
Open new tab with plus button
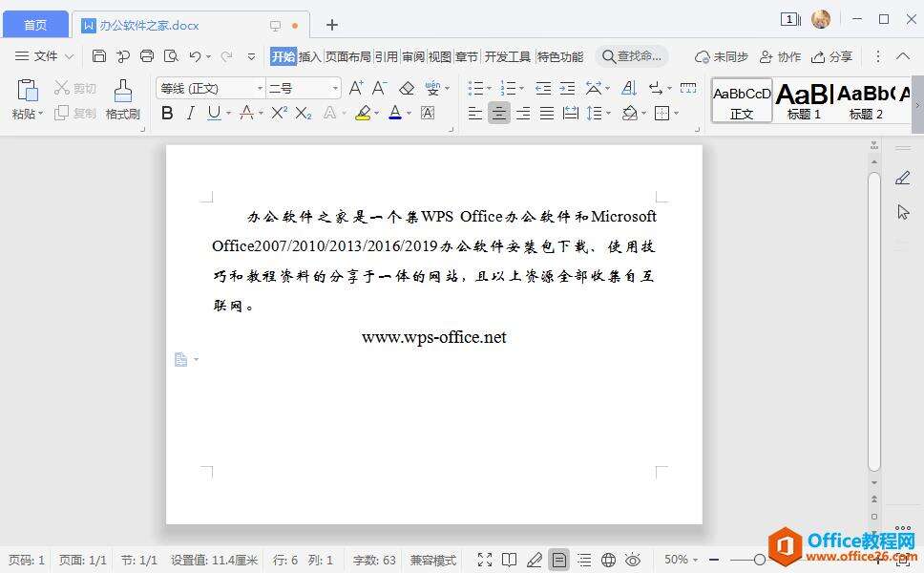point(332,25)
